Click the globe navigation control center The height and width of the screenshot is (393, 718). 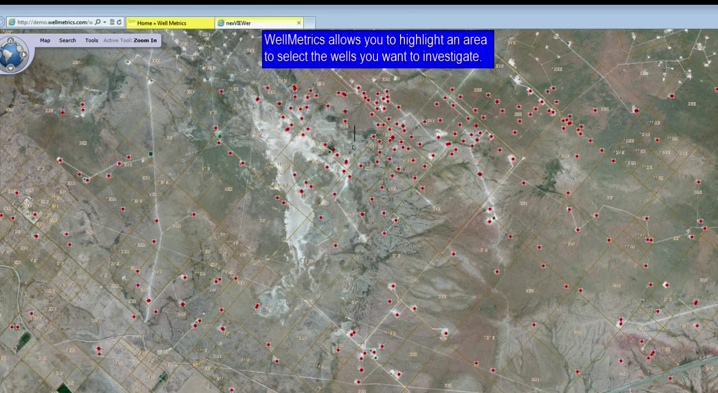(11, 55)
